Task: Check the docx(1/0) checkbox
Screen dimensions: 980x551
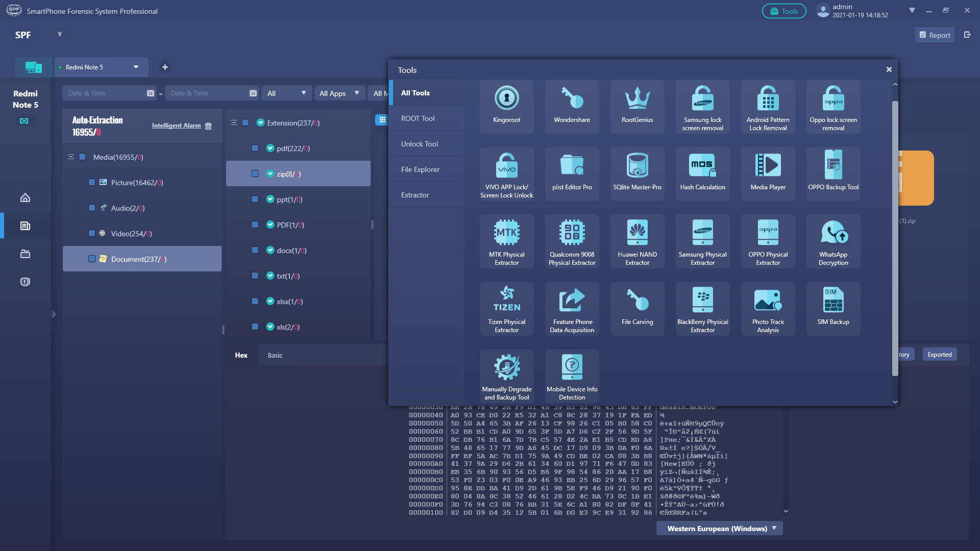Action: 255,250
